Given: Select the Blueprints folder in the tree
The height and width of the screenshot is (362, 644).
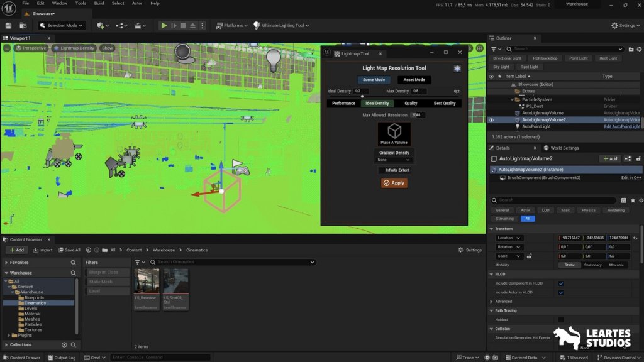Looking at the screenshot, I should pos(34,297).
